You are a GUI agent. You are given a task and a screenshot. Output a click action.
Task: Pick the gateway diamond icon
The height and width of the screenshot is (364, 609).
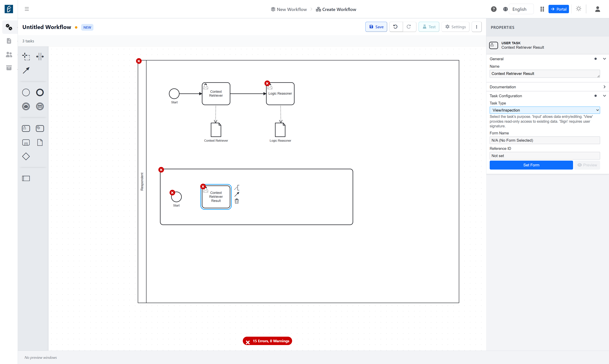click(26, 157)
